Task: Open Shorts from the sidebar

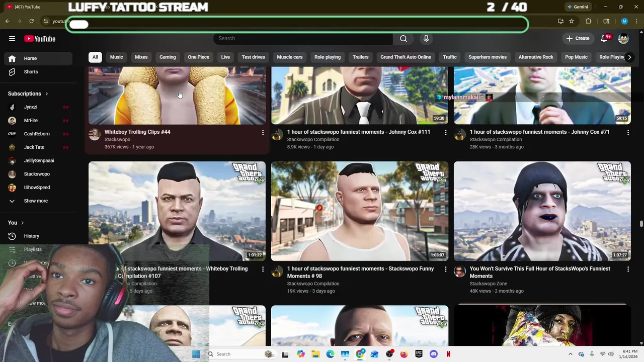Action: click(x=39, y=72)
